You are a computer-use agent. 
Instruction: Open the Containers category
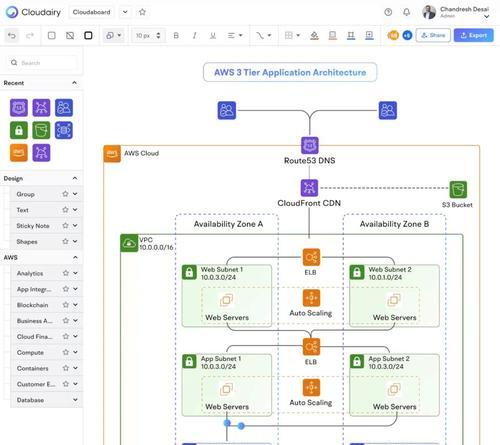click(47, 368)
